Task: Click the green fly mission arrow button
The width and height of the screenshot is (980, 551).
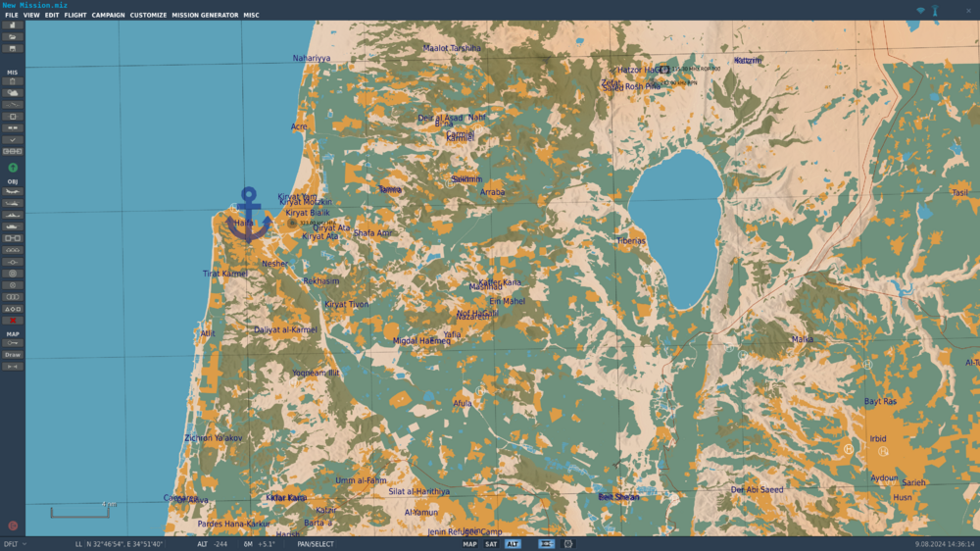Action: (x=13, y=168)
